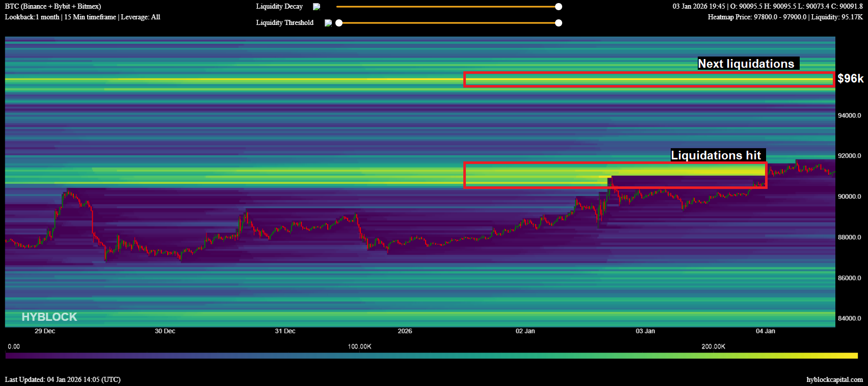Click the 94000.0 price axis label
Viewport: 868px width, 386px height.
coord(849,116)
